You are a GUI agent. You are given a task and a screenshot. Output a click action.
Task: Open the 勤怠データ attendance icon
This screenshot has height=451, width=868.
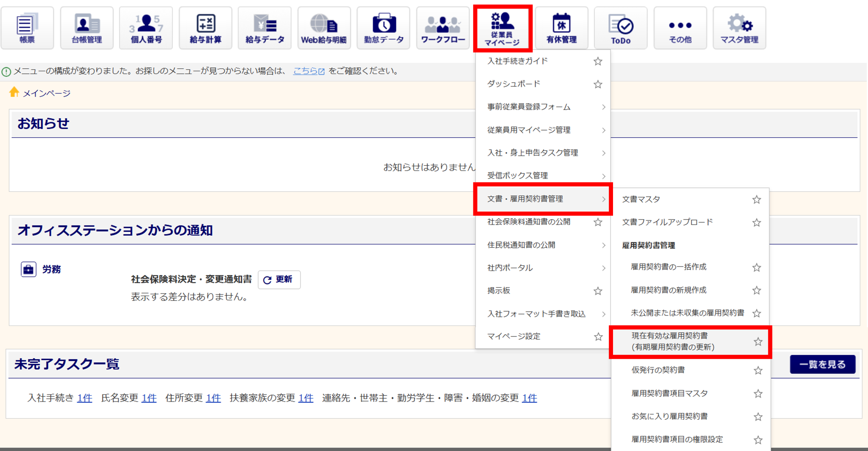pos(383,28)
